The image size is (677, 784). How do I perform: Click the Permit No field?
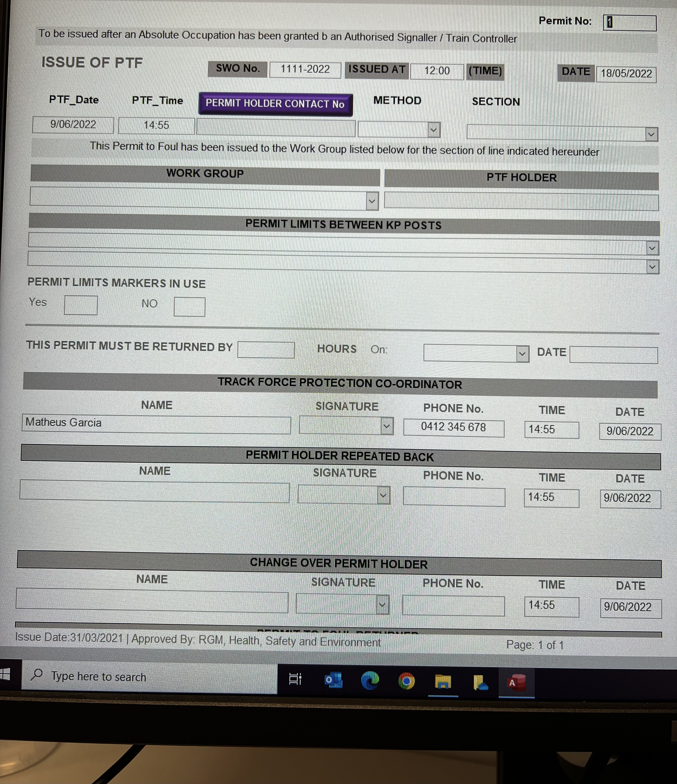tap(629, 23)
